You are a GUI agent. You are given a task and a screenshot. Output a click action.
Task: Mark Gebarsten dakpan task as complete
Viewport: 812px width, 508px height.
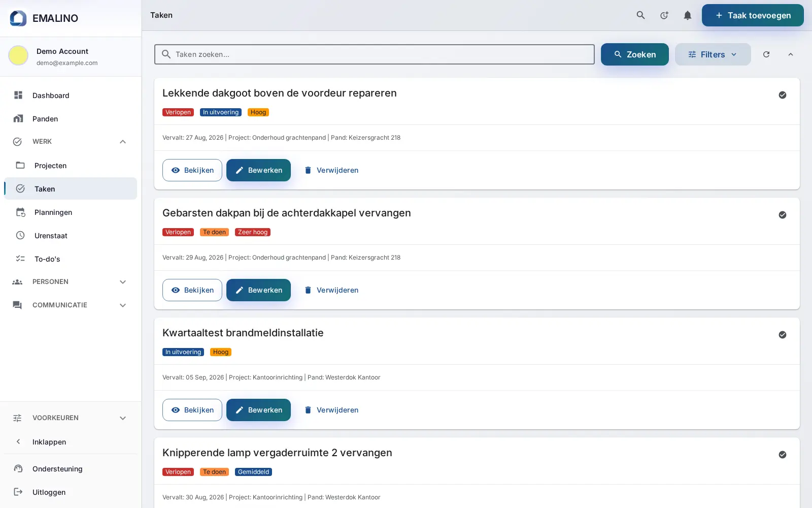(x=783, y=215)
